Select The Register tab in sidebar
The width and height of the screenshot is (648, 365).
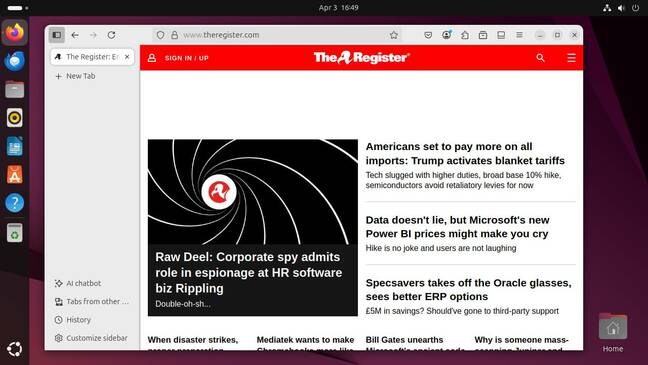click(93, 57)
